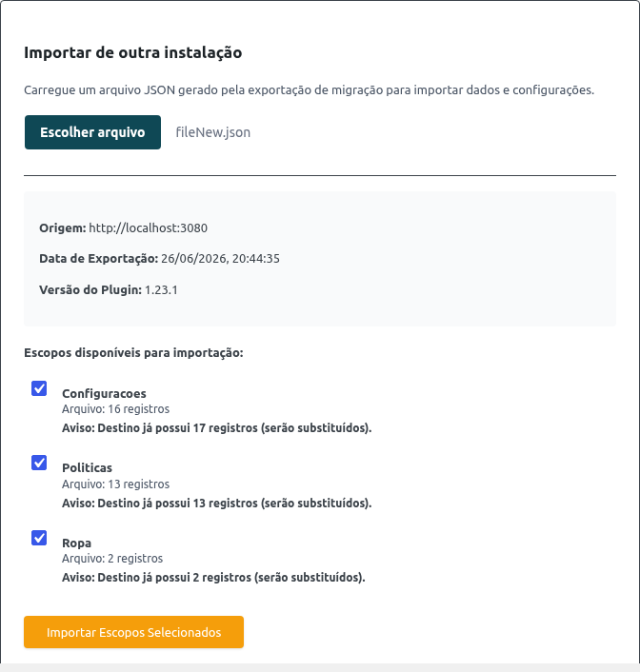640x672 pixels.
Task: Click Importar Escopos Selecionados button
Action: click(x=134, y=632)
